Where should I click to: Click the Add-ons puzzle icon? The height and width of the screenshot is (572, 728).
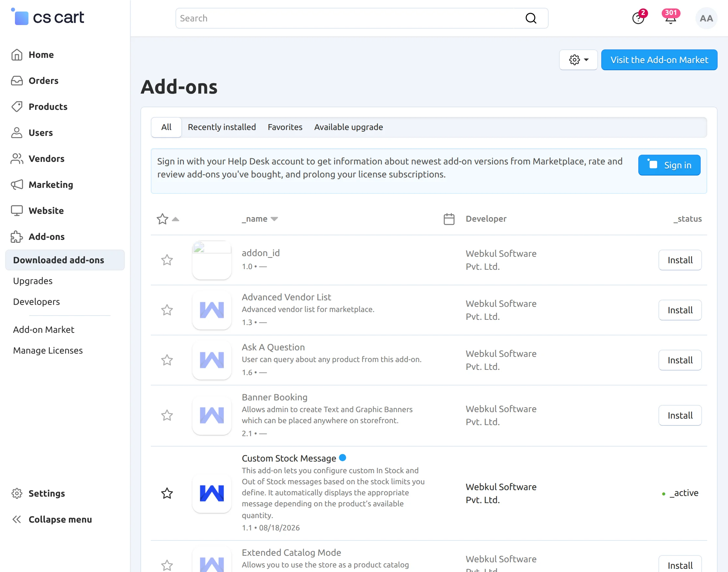click(x=17, y=236)
